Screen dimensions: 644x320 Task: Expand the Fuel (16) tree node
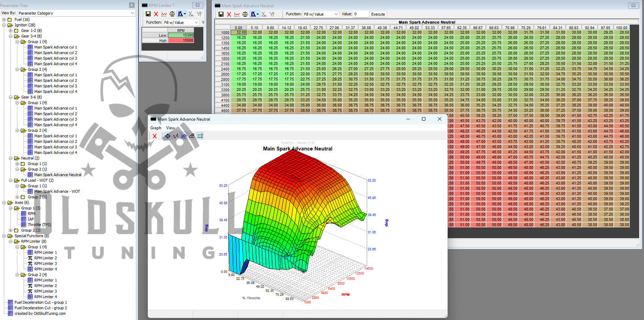(4, 20)
